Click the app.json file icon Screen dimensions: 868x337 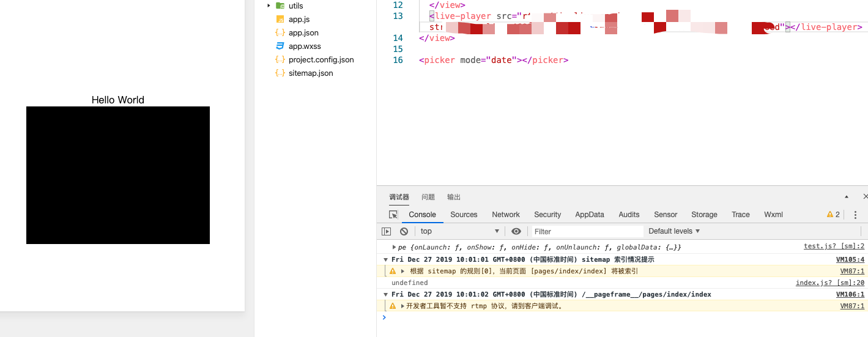tap(280, 33)
